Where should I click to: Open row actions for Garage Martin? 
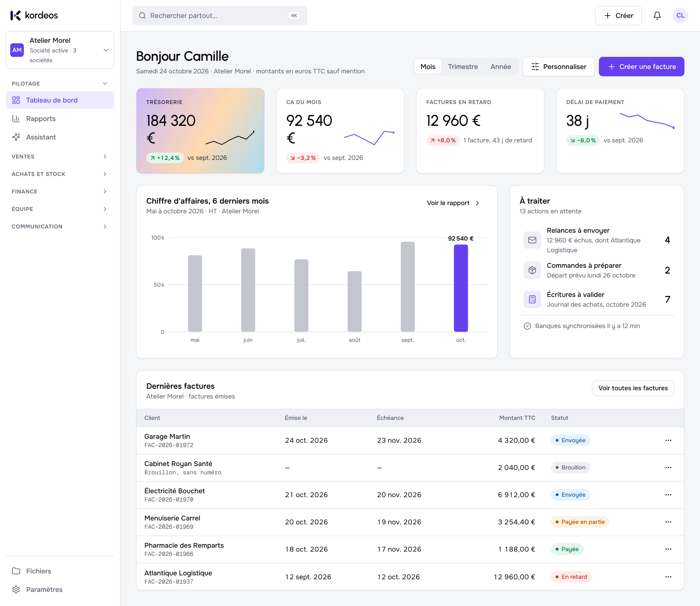668,440
